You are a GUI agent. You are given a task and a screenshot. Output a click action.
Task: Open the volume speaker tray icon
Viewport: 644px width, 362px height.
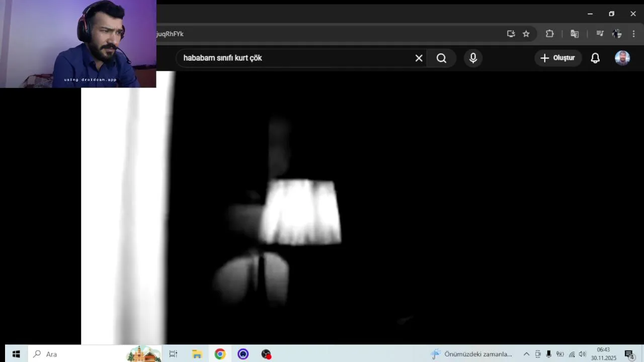coord(583,354)
